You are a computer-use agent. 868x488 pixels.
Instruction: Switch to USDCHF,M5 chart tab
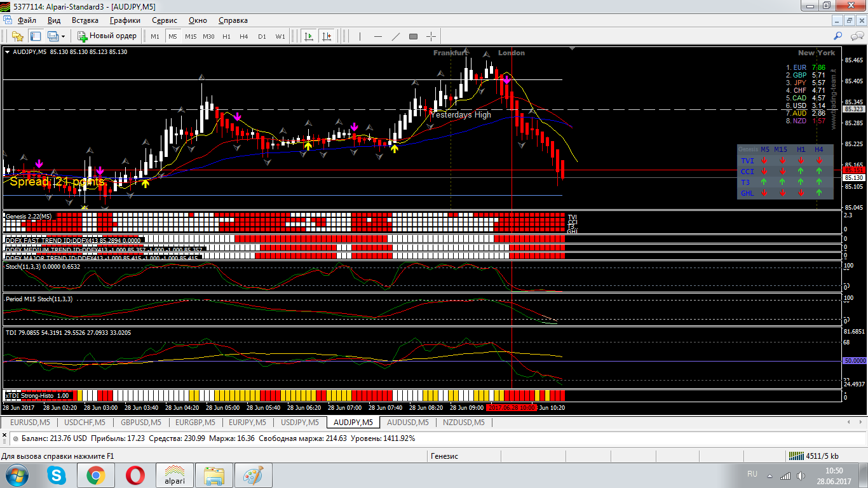coord(85,423)
